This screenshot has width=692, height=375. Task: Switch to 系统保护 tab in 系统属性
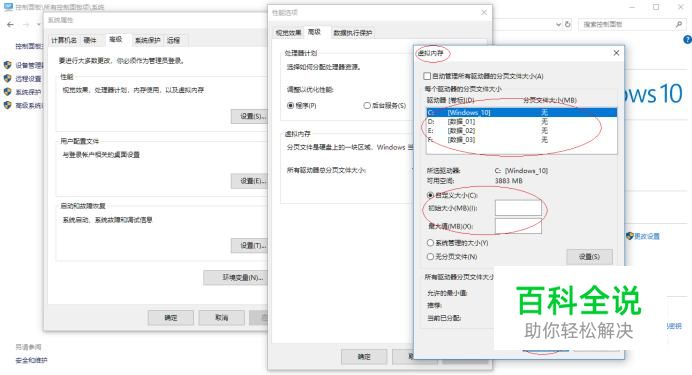(147, 40)
